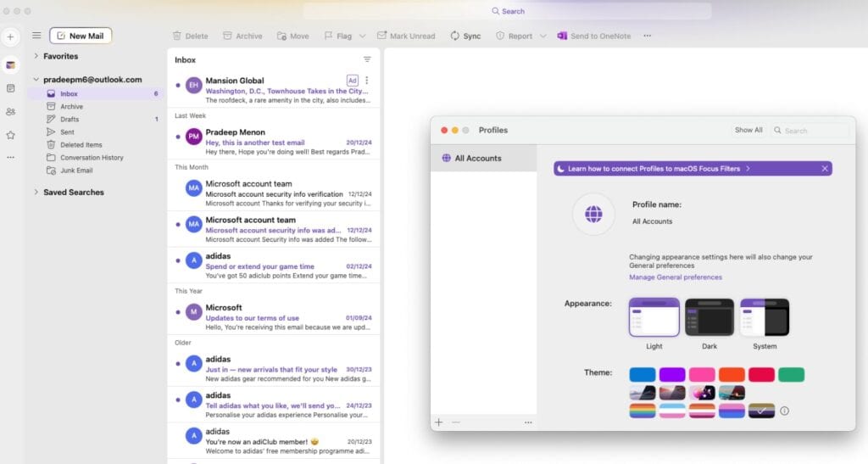Open the Conversation History folder
The image size is (868, 464).
97,157
